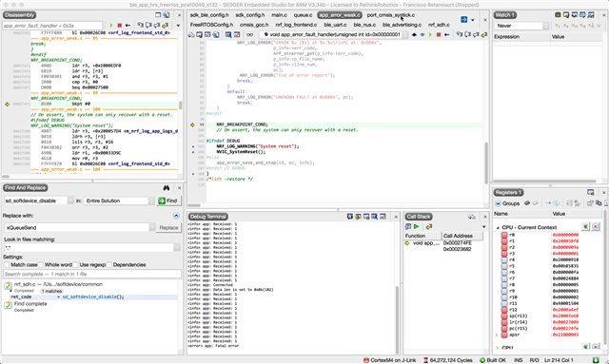Viewport: 609px width, 364px height.
Task: Enable the Dependencies checkbox
Action: click(x=109, y=264)
